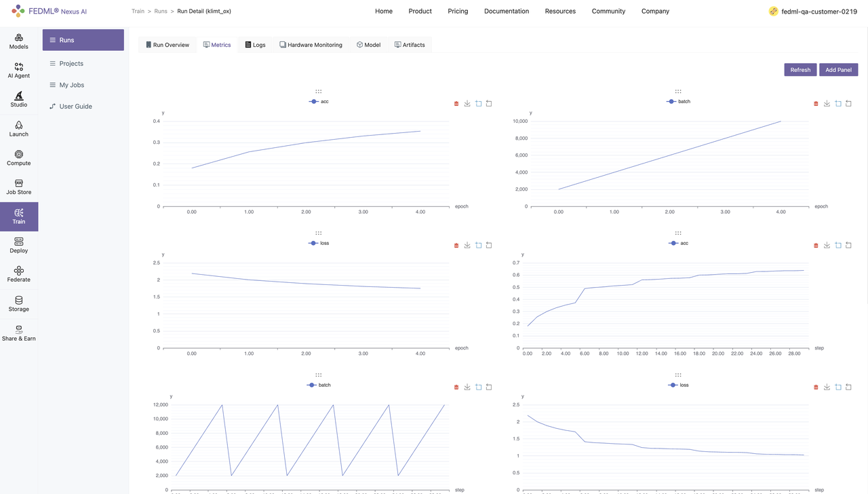
Task: Open the Hardware Monitoring tab
Action: (x=311, y=45)
